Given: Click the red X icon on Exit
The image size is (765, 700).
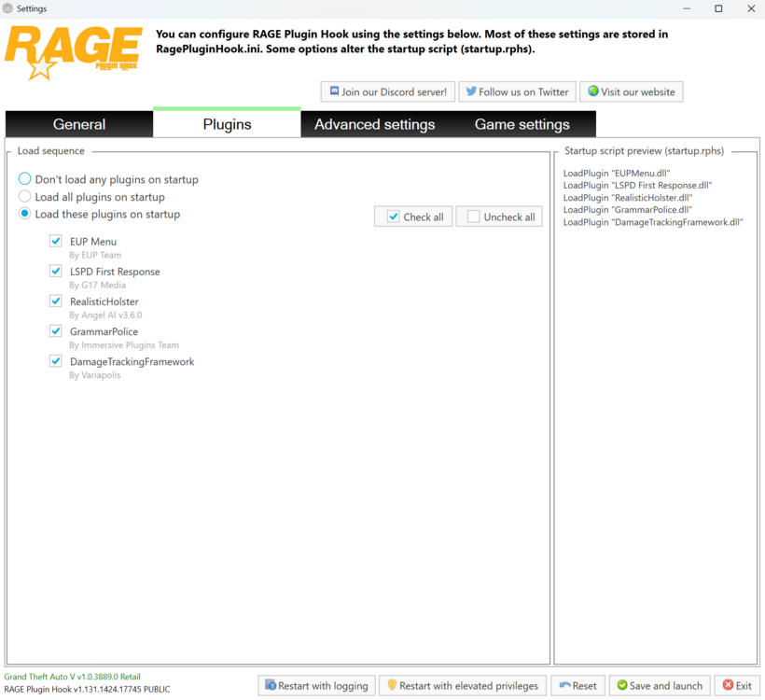Looking at the screenshot, I should [728, 685].
